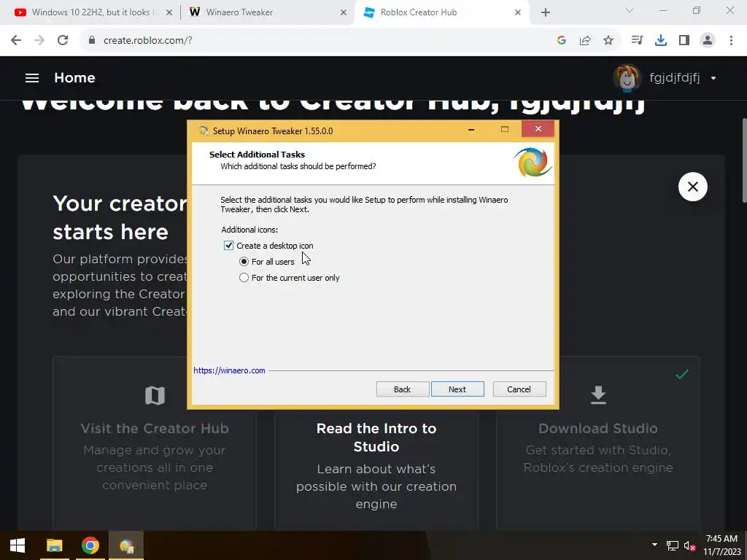Open Chrome downloads icon
This screenshot has height=560, width=747.
coord(661,41)
